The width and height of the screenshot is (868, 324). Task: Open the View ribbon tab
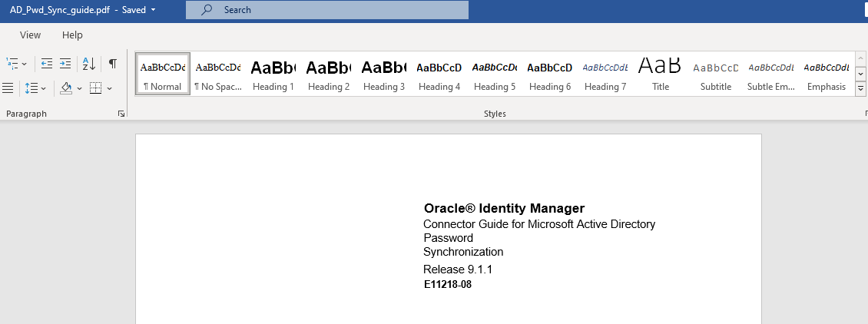31,35
